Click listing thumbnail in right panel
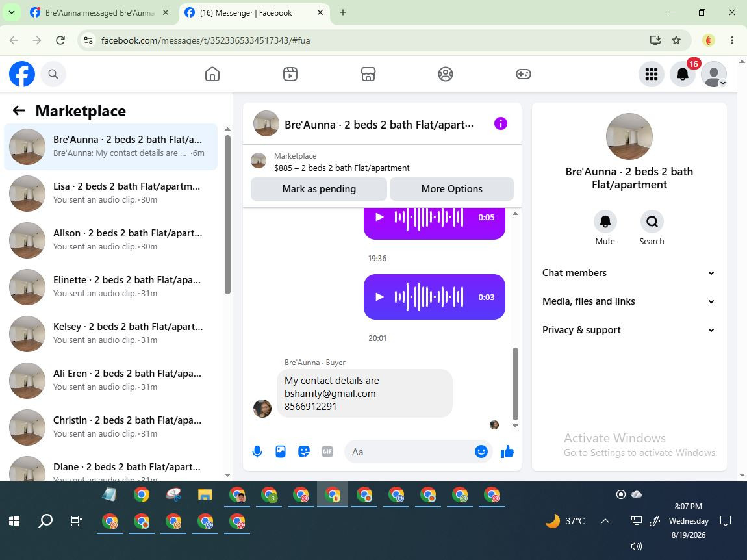Viewport: 747px width, 560px height. pyautogui.click(x=629, y=136)
